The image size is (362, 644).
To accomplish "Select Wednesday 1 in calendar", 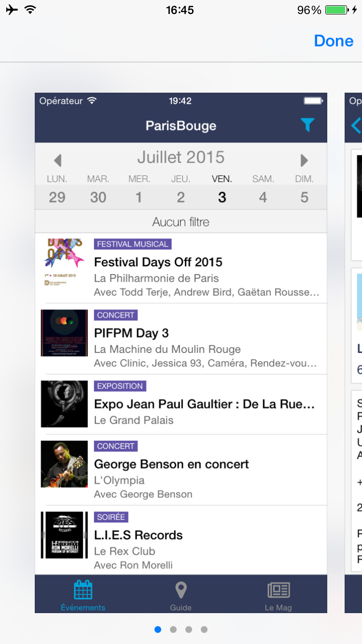I will tap(139, 197).
